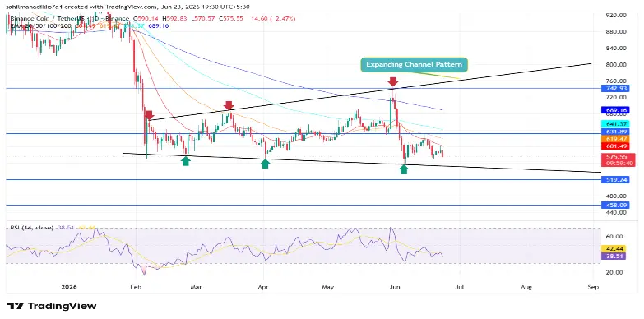Click the 720.00 price axis label

pyautogui.click(x=617, y=97)
